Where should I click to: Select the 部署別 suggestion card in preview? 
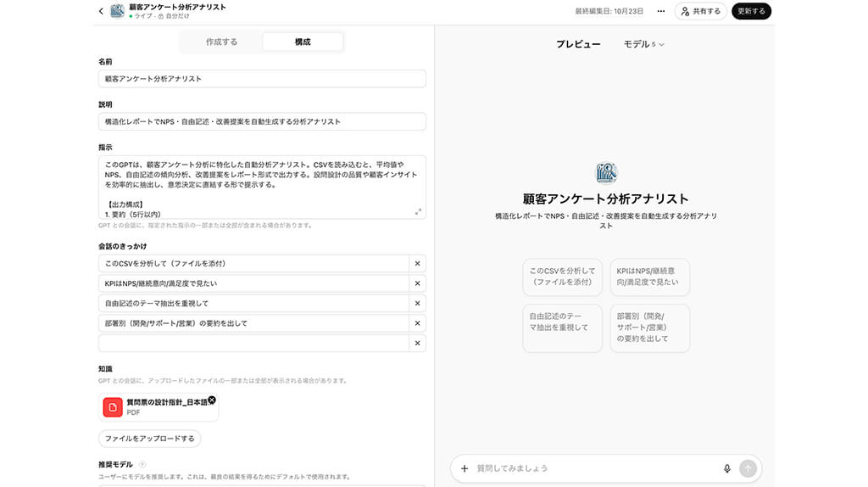click(x=649, y=327)
